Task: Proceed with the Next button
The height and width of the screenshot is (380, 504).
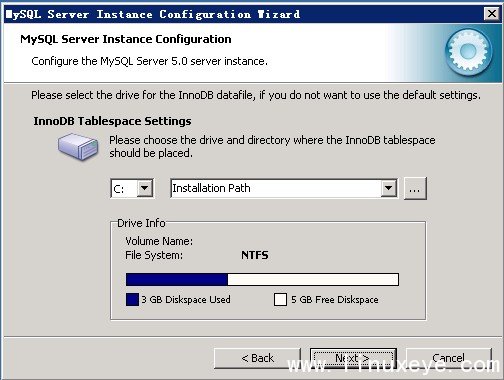Action: coord(353,358)
